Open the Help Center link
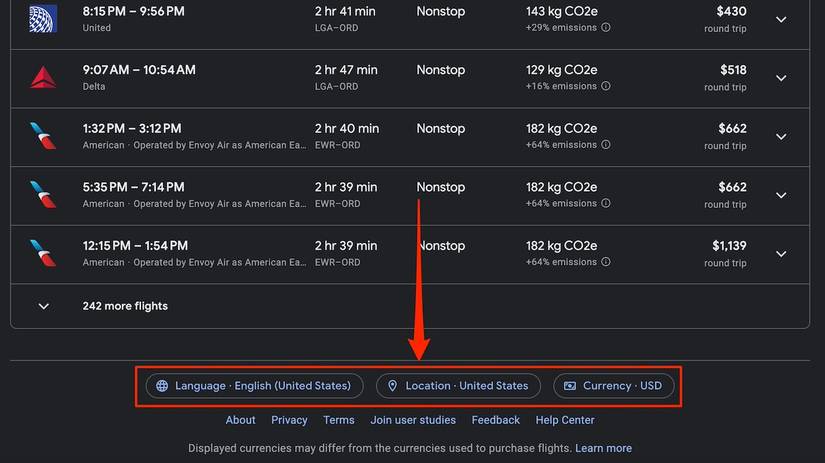 565,420
